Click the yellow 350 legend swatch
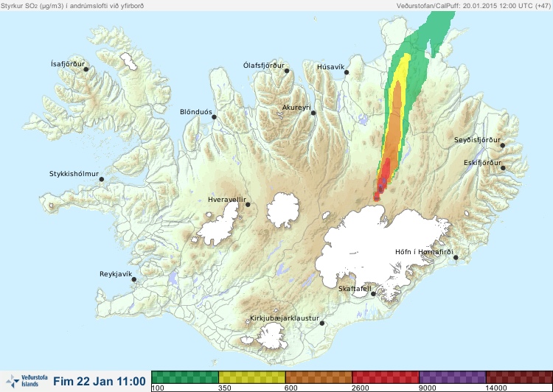This screenshot has width=553, height=392. point(252,377)
